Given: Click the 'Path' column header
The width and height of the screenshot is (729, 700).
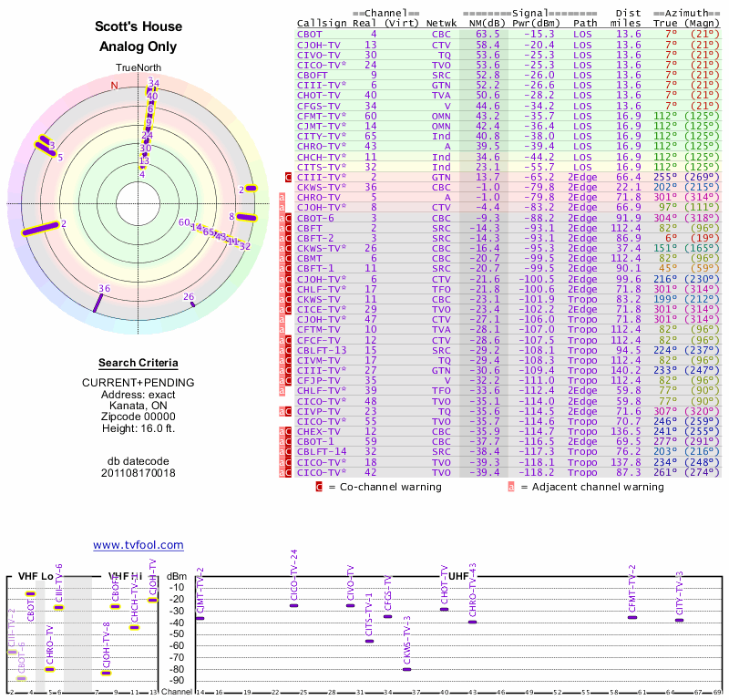Looking at the screenshot, I should click(585, 24).
